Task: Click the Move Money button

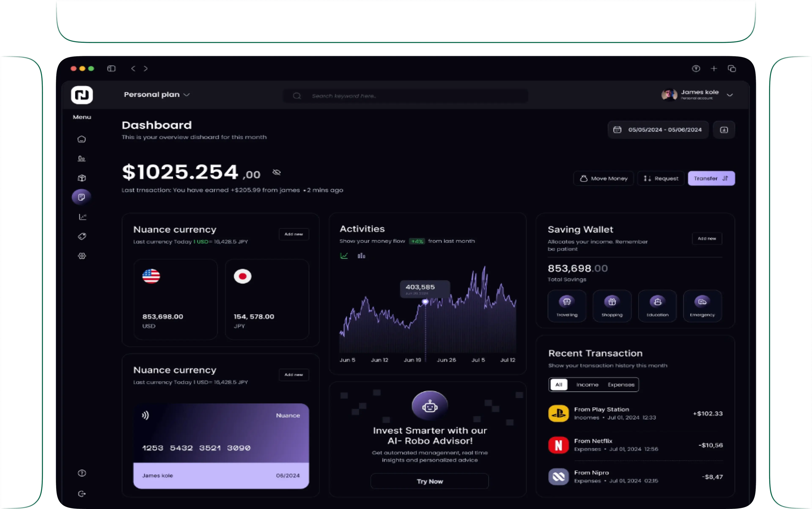Action: point(604,178)
